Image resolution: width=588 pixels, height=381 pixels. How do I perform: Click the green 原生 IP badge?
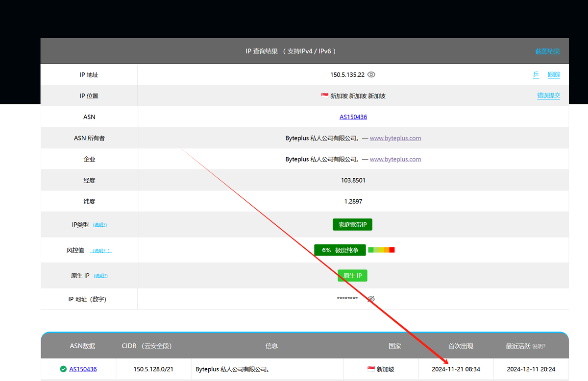click(x=352, y=276)
